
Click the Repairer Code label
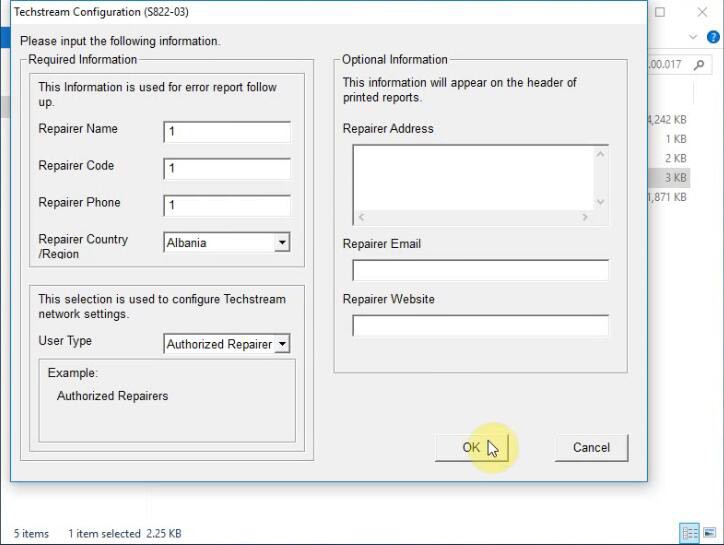pyautogui.click(x=76, y=165)
